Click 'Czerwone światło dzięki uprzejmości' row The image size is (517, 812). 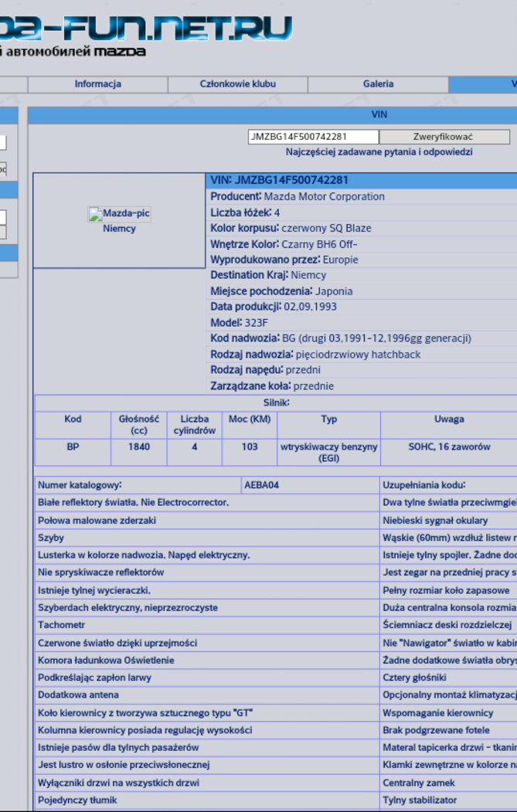pyautogui.click(x=207, y=643)
